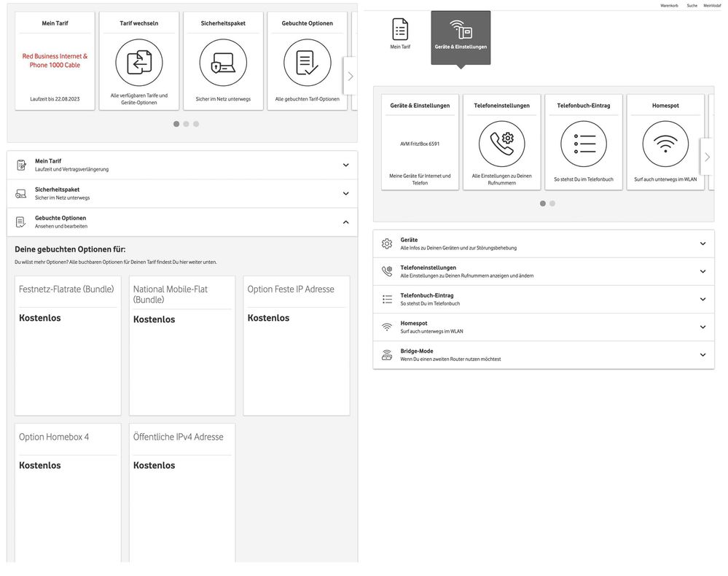Click Telefoneinstellungen row phone icon
Screen dimensions: 728x576
387,271
